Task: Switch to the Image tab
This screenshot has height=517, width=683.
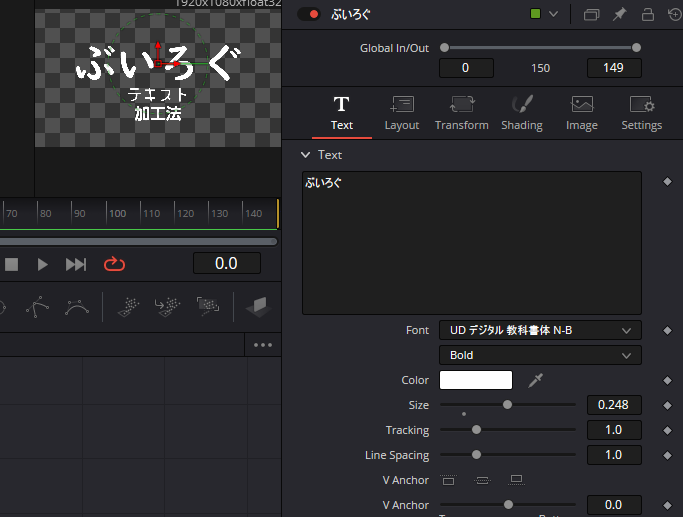Action: (582, 114)
